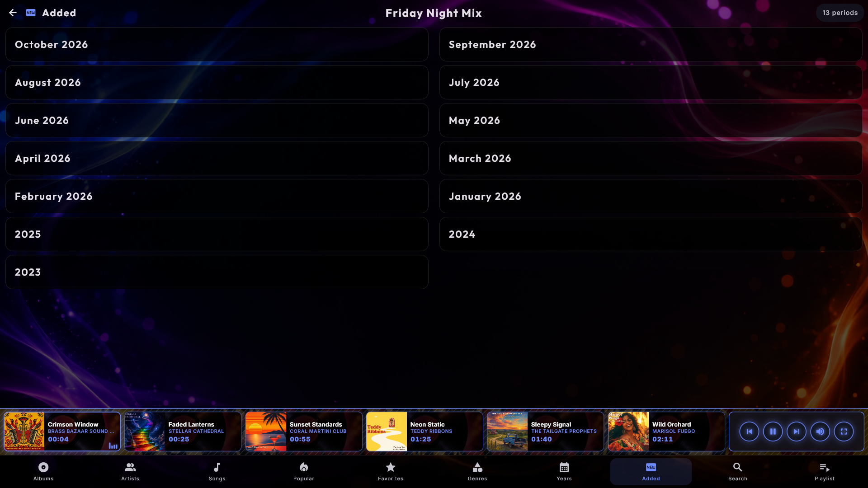Screen dimensions: 868x488
Task: Go back using the arrow icon
Action: (x=13, y=13)
